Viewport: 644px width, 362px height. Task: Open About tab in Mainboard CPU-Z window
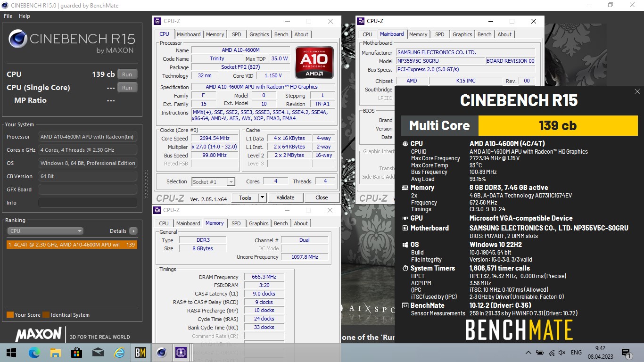click(504, 34)
